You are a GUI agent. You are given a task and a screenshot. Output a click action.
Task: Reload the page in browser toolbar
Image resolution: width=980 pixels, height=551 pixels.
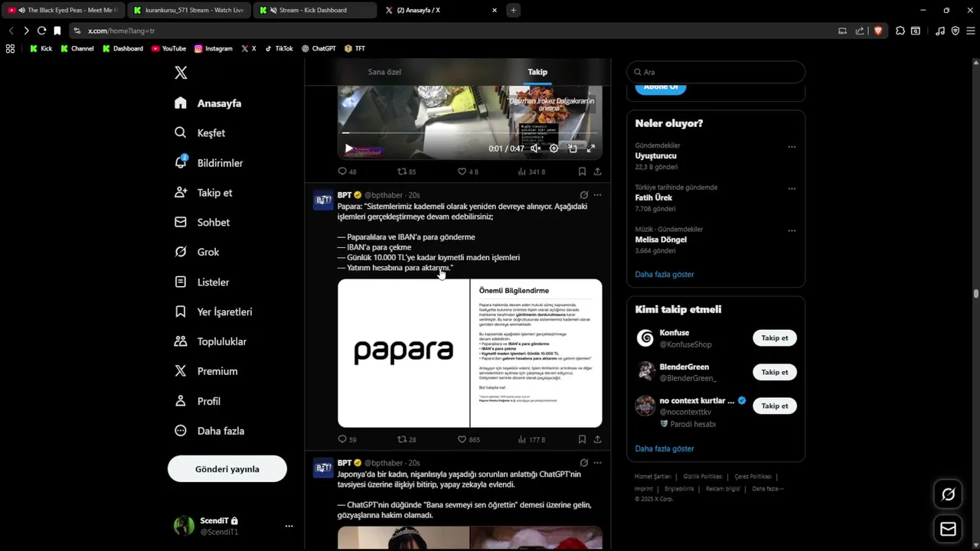(x=41, y=31)
